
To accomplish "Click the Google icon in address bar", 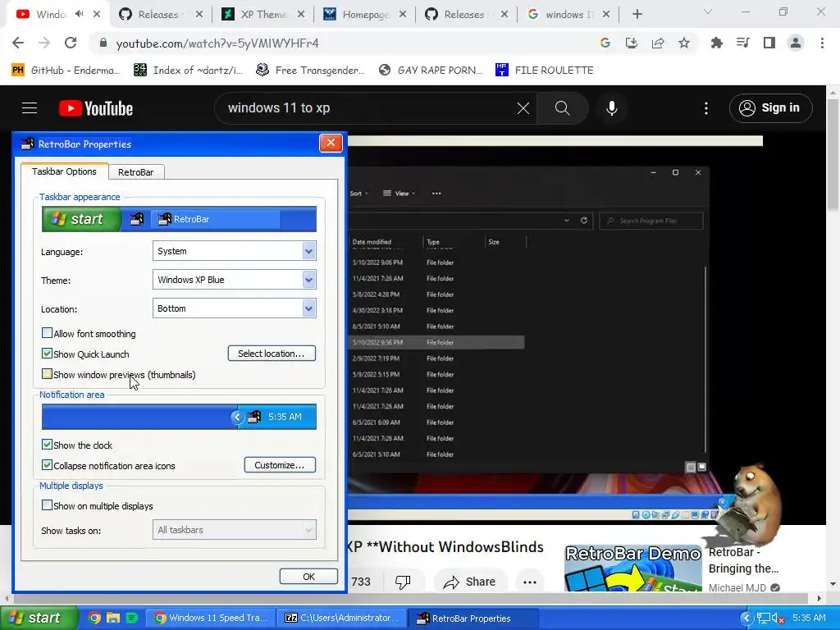I will click(605, 43).
